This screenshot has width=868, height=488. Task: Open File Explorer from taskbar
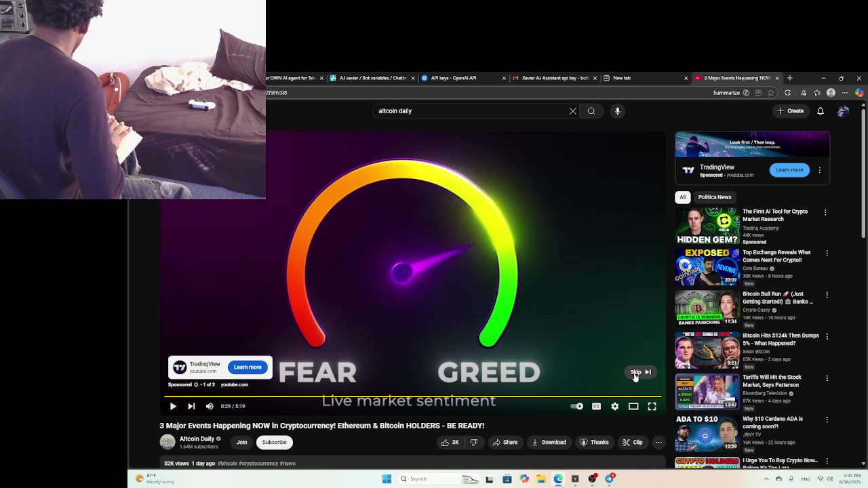541,479
